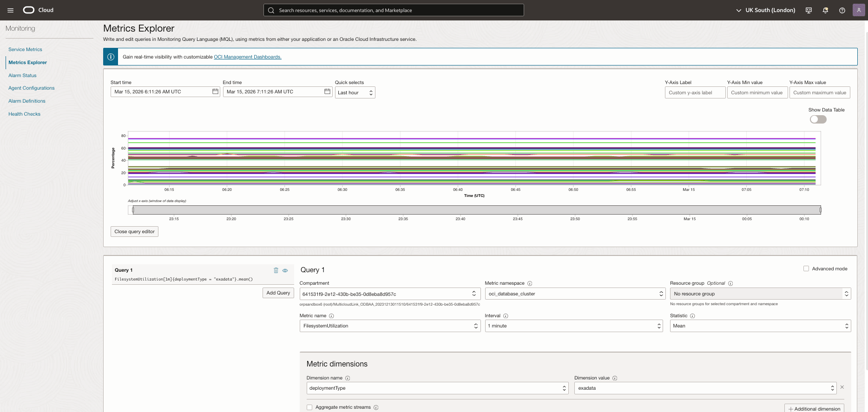Click the info icon next to Resource group
Screen dimensions: 868x412
pyautogui.click(x=730, y=283)
